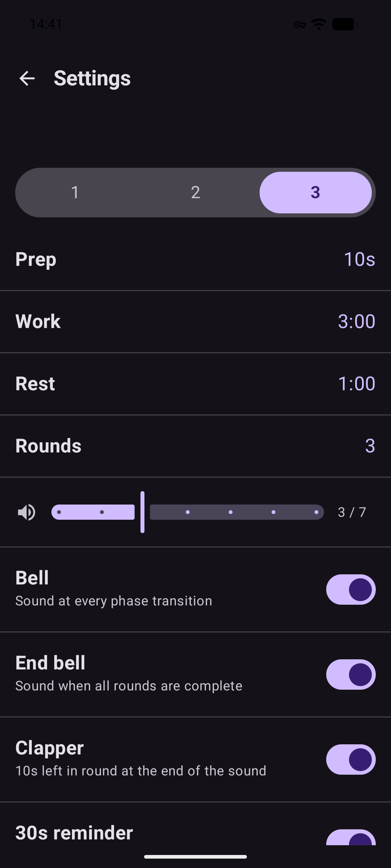Open the Prep time value 10s
This screenshot has width=391, height=868.
click(359, 259)
